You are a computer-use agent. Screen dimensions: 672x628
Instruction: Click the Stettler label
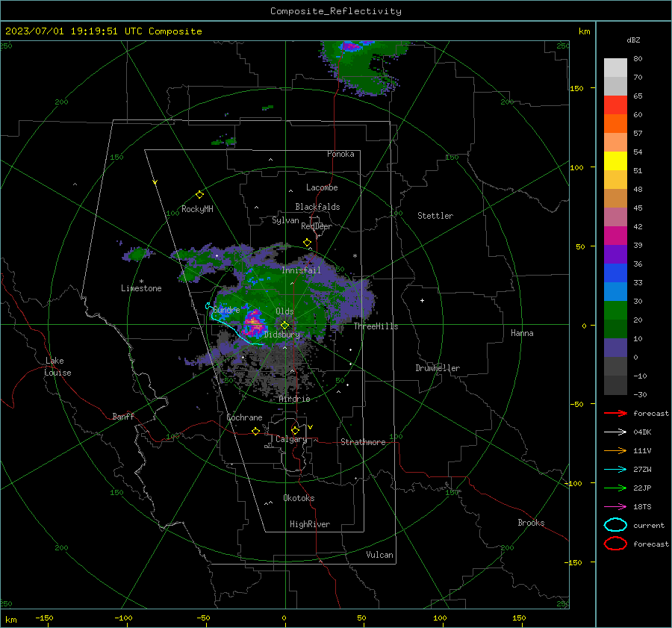(435, 216)
